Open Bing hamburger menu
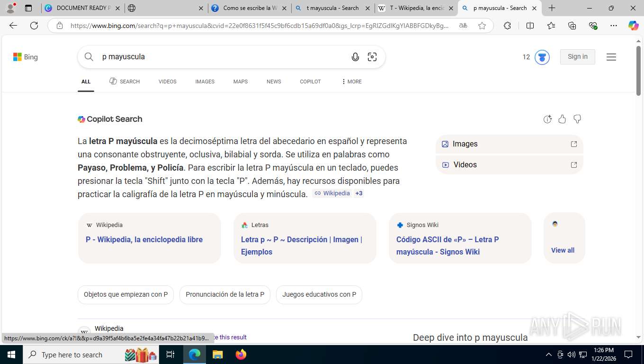644x364 pixels. (611, 57)
